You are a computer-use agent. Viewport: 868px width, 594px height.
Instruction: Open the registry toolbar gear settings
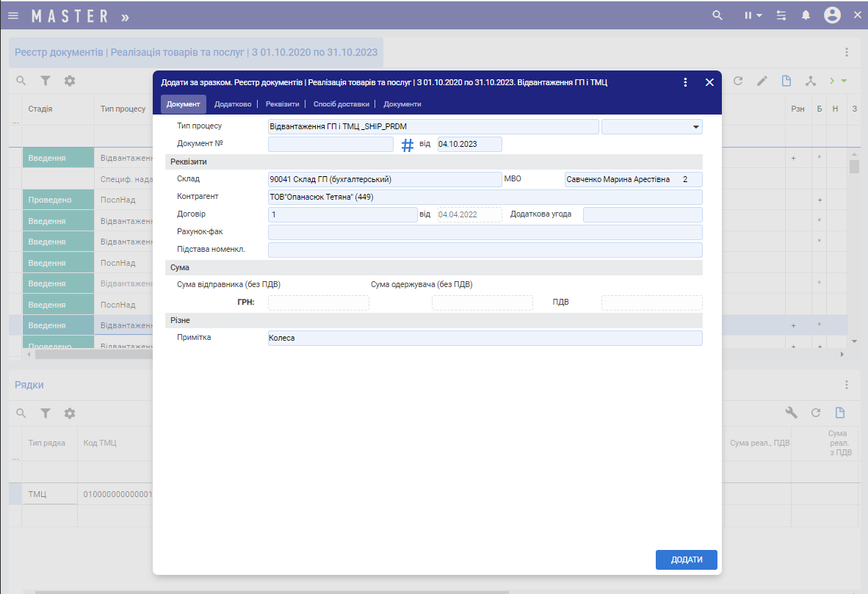tap(70, 81)
